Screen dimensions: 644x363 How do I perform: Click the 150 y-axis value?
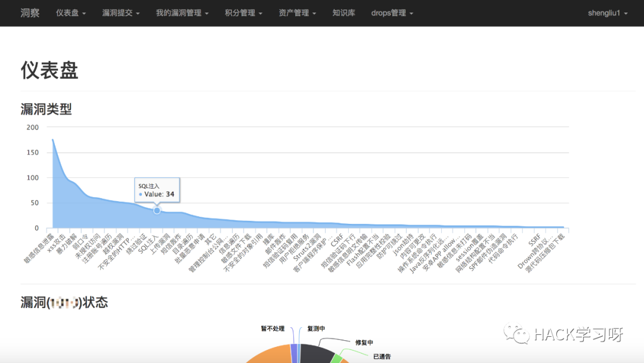(32, 152)
